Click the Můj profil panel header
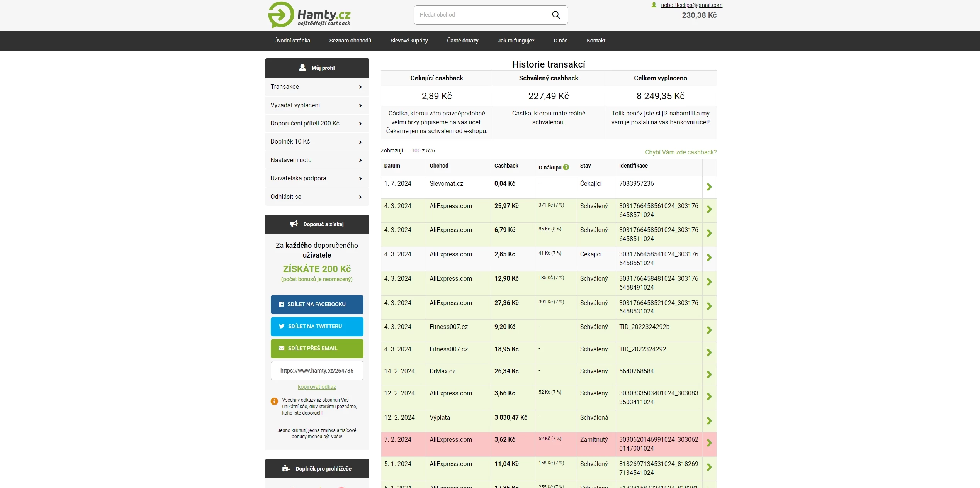This screenshot has height=488, width=980. coord(317,68)
